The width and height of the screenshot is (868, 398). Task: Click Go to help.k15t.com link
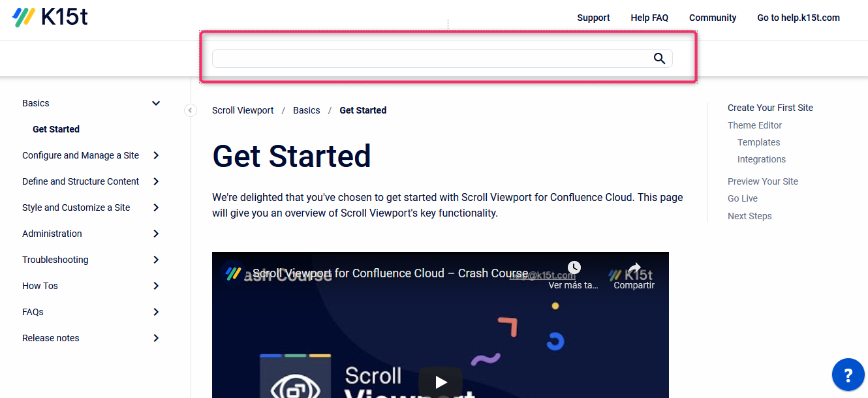(x=798, y=18)
